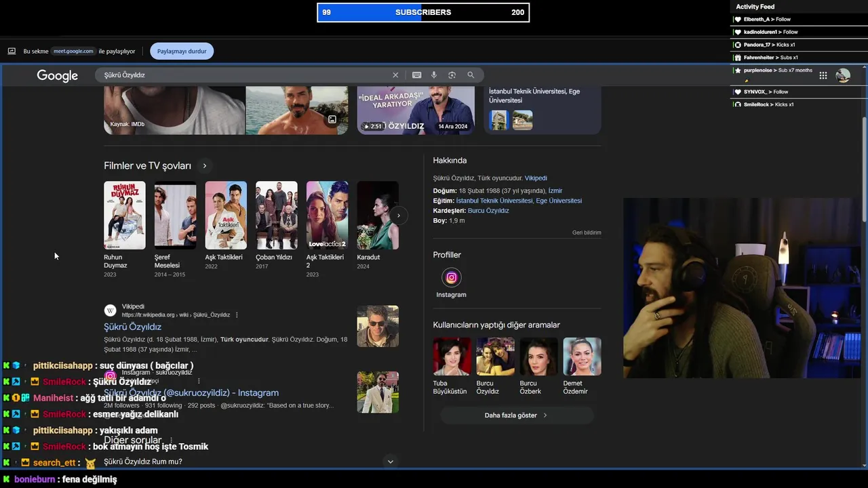This screenshot has height=488, width=868.
Task: Open the Instagram result thumbnail photo
Action: click(378, 392)
